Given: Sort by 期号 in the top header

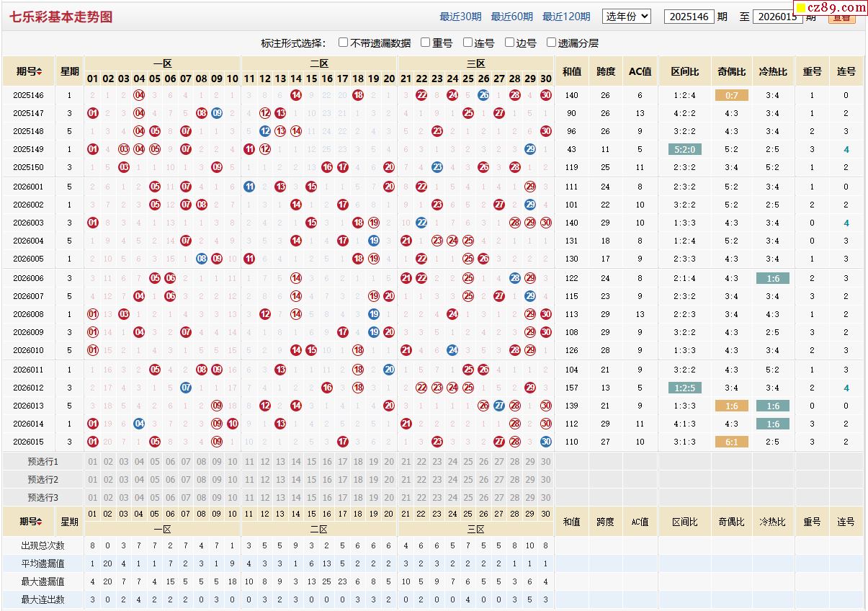Looking at the screenshot, I should [x=30, y=71].
